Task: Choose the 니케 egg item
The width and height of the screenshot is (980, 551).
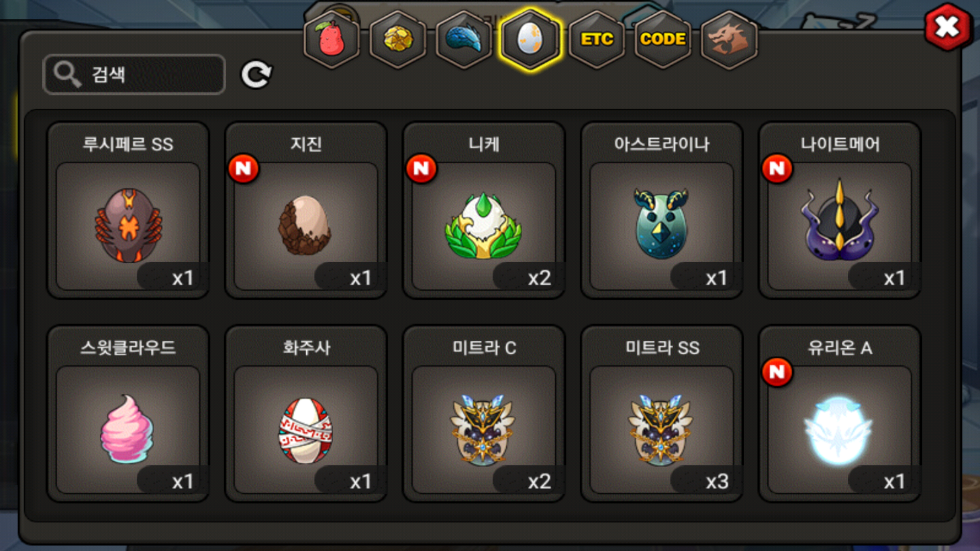Action: 484,210
